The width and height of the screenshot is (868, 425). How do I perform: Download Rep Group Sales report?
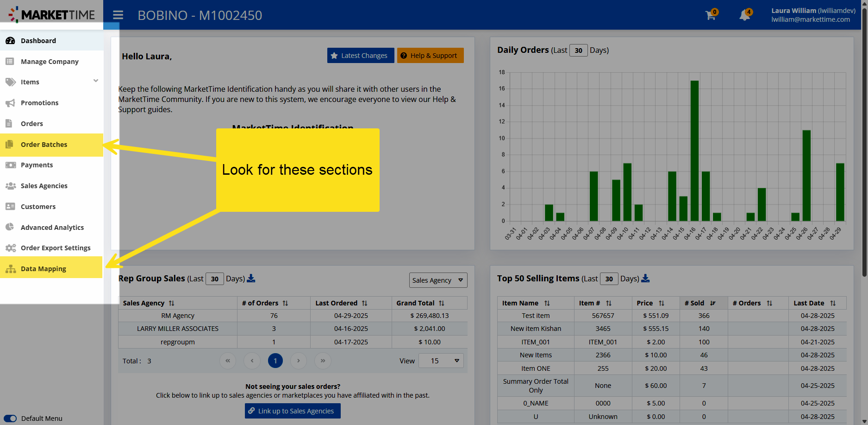click(251, 278)
